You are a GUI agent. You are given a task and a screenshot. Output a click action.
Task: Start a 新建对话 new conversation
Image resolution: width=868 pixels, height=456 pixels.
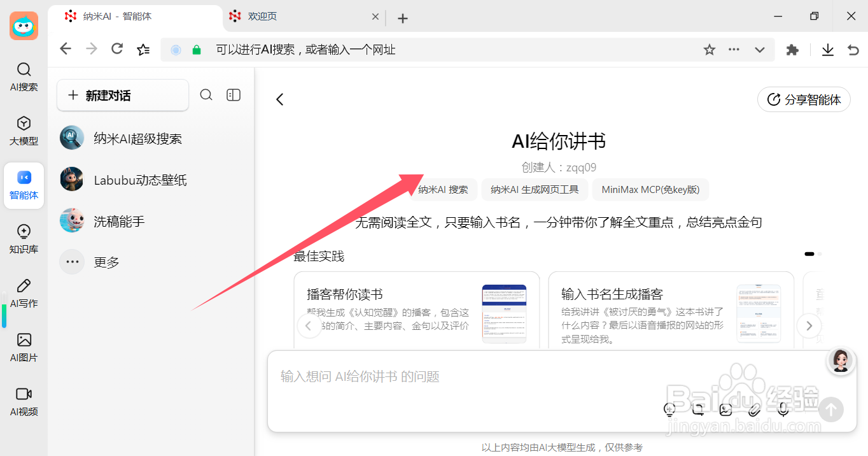[122, 94]
